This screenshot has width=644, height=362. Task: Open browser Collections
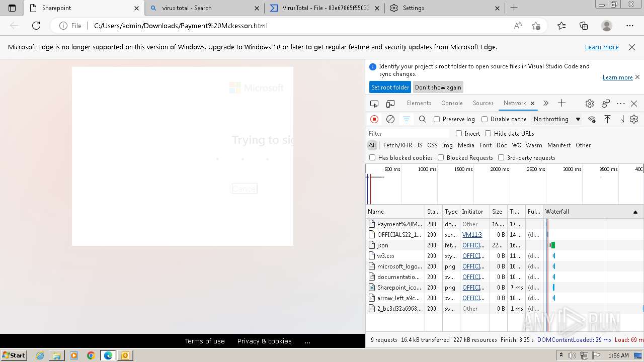point(584,26)
